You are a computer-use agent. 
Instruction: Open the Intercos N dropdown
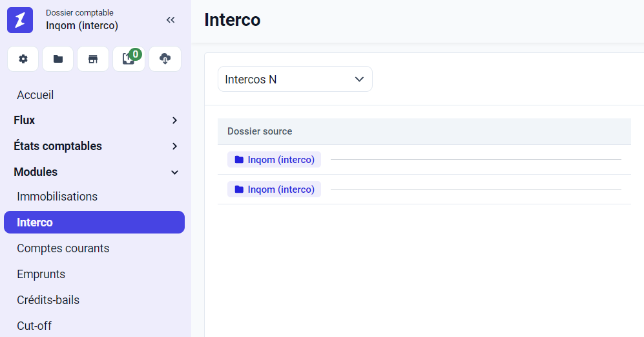(x=295, y=80)
